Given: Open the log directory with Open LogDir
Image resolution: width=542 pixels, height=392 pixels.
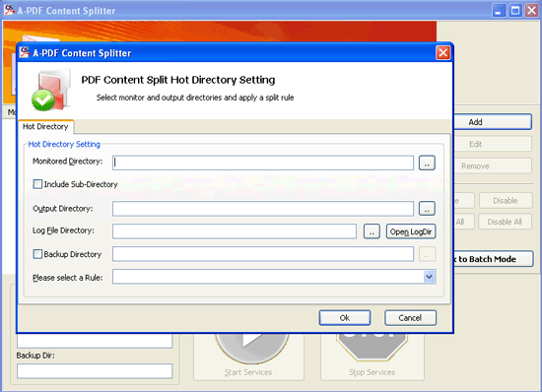Looking at the screenshot, I should point(411,231).
